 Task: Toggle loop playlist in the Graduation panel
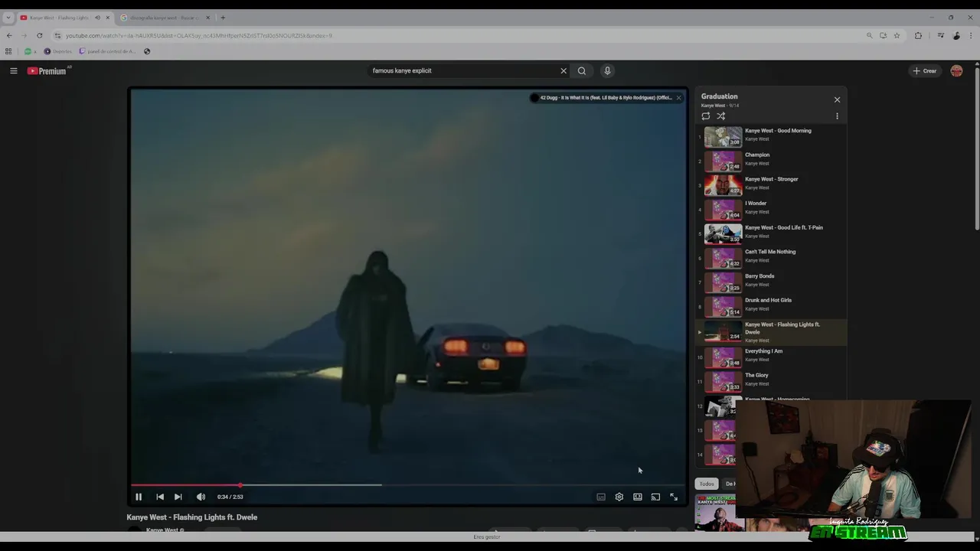click(706, 116)
